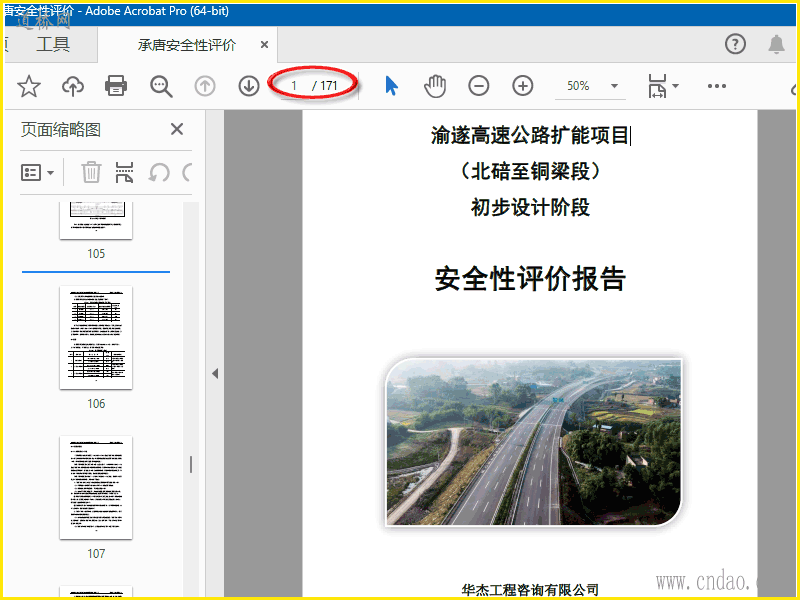Click the （北碚至铜梁段） line
The height and width of the screenshot is (600, 800).
pos(530,171)
